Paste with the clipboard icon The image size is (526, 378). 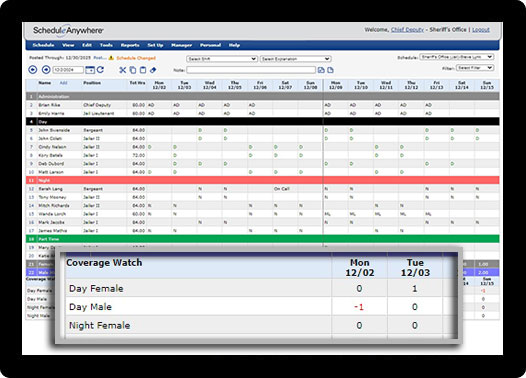coord(143,70)
